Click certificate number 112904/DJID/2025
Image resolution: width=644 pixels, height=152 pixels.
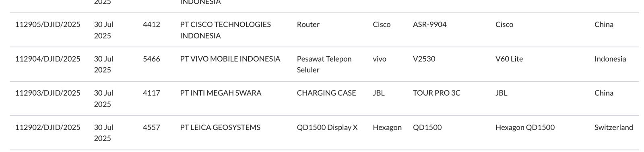point(48,59)
